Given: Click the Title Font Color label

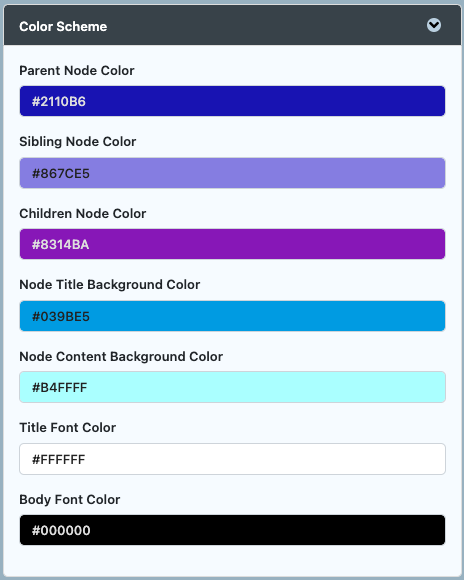Looking at the screenshot, I should [67, 428].
